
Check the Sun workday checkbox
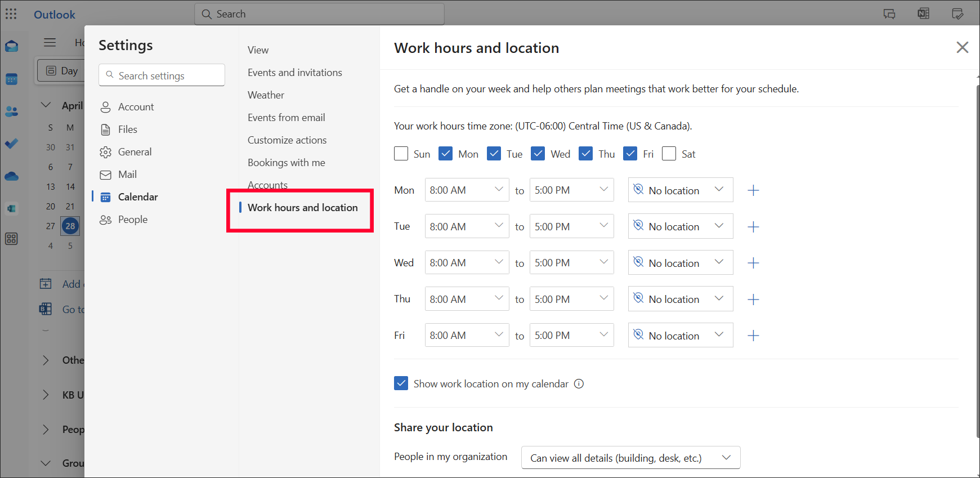pos(401,154)
